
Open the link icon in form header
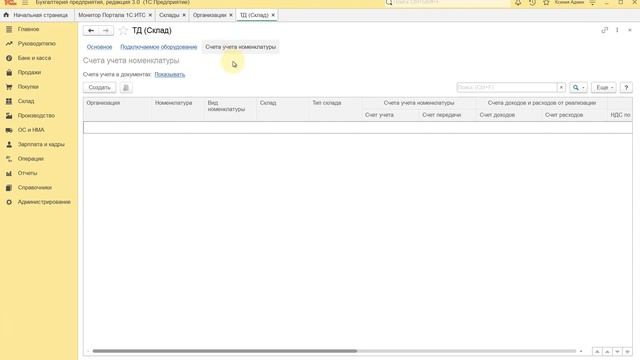[x=604, y=30]
